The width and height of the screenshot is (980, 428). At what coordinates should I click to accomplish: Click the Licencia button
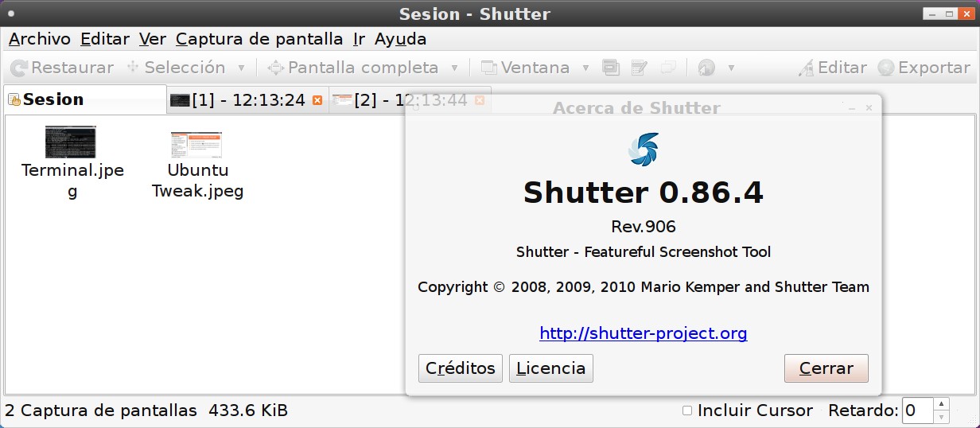[551, 368]
